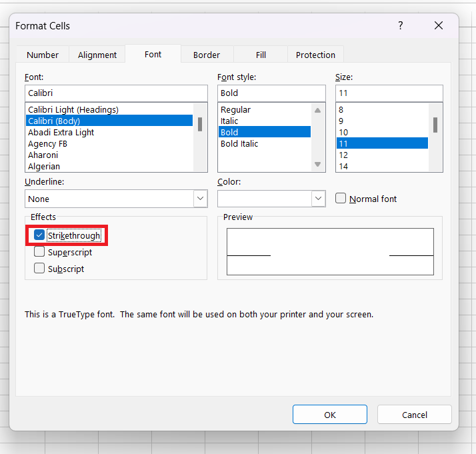Select font size 10
Screen dimensions: 476x454
[382, 132]
